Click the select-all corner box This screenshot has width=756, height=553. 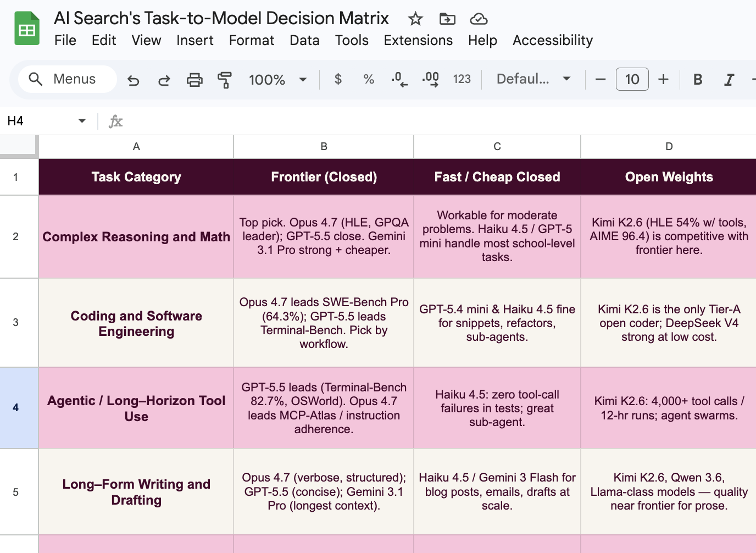click(19, 147)
